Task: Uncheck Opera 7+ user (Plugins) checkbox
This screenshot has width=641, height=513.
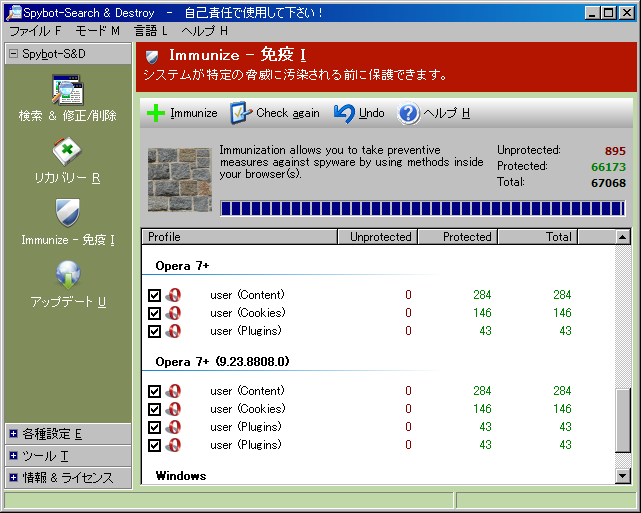Action: pos(155,331)
